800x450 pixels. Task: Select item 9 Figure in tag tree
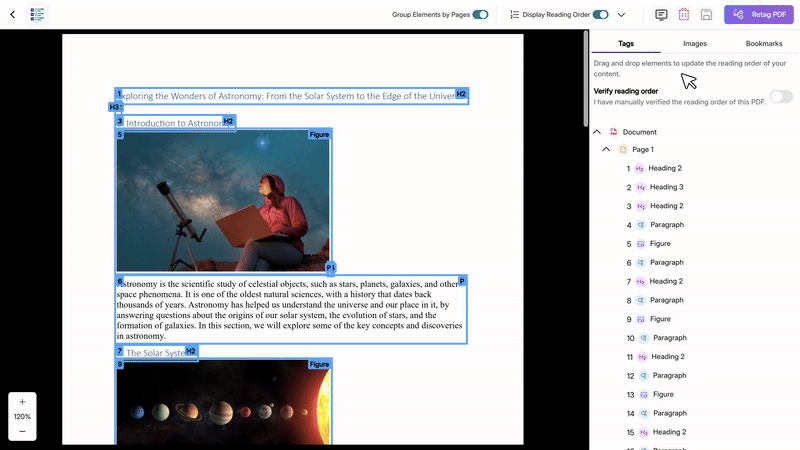point(659,319)
